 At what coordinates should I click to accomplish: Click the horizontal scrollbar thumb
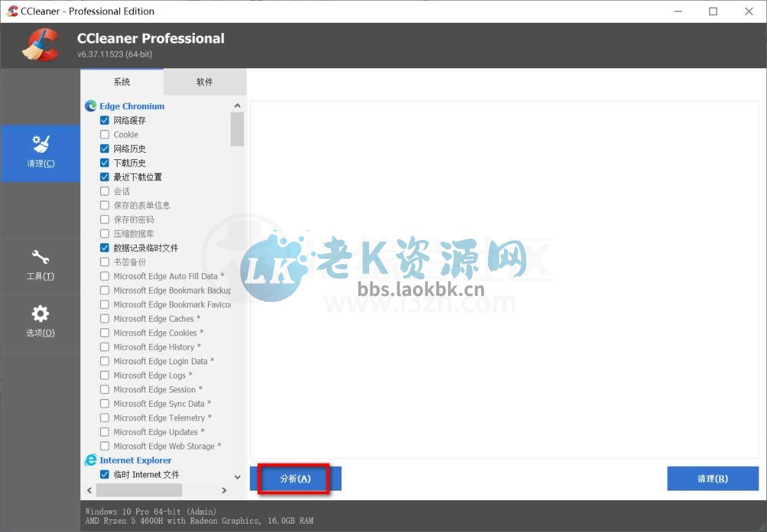coord(139,490)
